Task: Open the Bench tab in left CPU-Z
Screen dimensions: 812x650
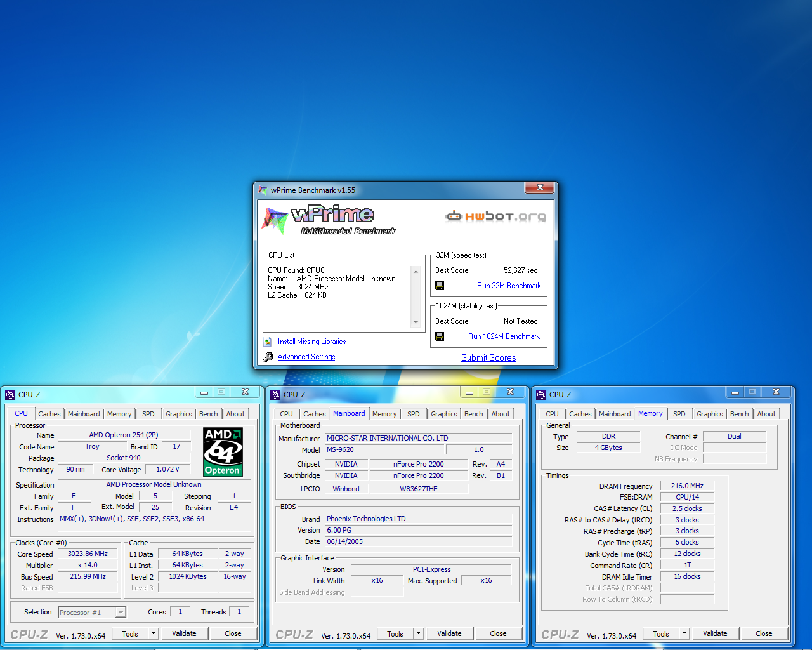Action: point(209,414)
